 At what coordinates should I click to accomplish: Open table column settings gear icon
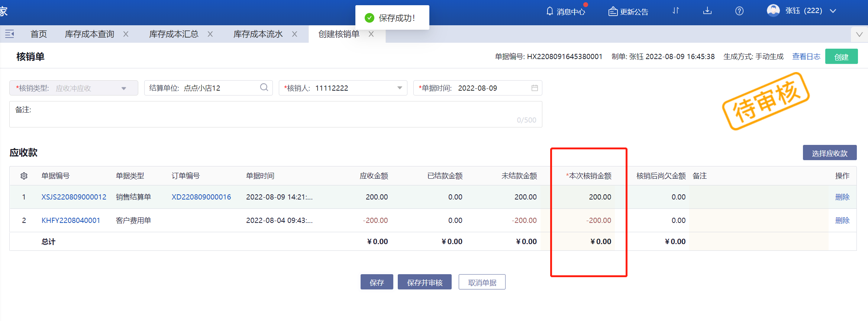click(x=24, y=176)
